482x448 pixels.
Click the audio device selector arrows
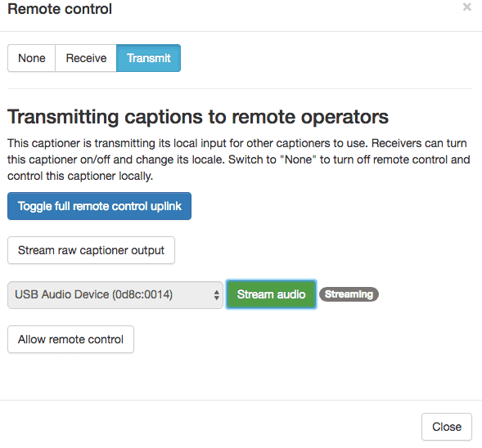217,295
